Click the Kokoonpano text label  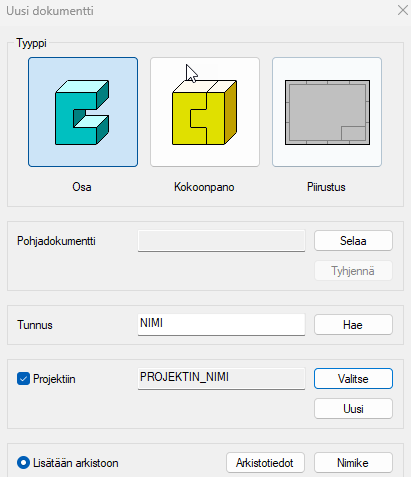tap(204, 187)
